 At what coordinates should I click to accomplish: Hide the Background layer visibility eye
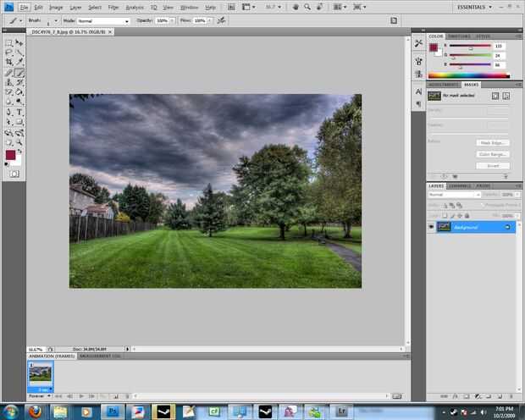coord(431,227)
